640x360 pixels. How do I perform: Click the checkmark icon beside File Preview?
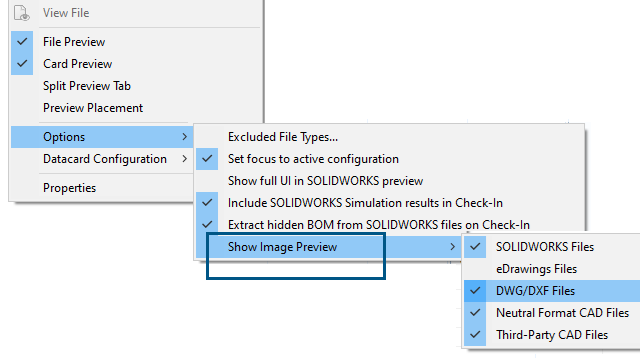pos(22,42)
